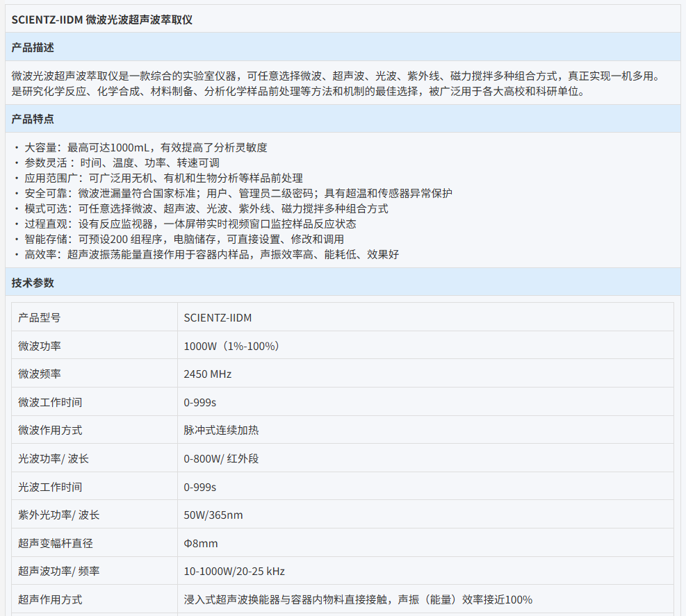Click the 参数灵活 feature bullet line
Viewport: 686px width, 616px height.
(x=122, y=163)
